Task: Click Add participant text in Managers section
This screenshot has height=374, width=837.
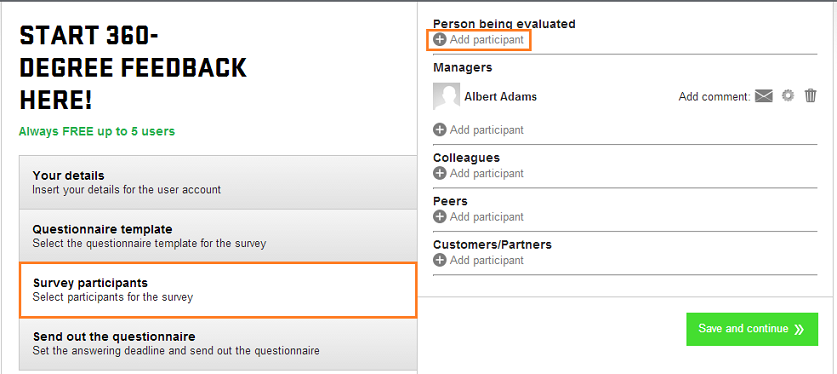Action: [x=487, y=130]
